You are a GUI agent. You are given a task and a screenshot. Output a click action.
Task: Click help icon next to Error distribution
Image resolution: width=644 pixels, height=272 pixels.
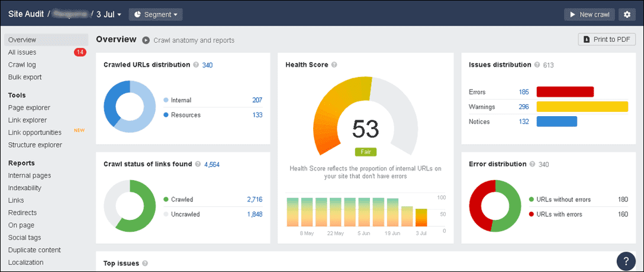point(532,164)
